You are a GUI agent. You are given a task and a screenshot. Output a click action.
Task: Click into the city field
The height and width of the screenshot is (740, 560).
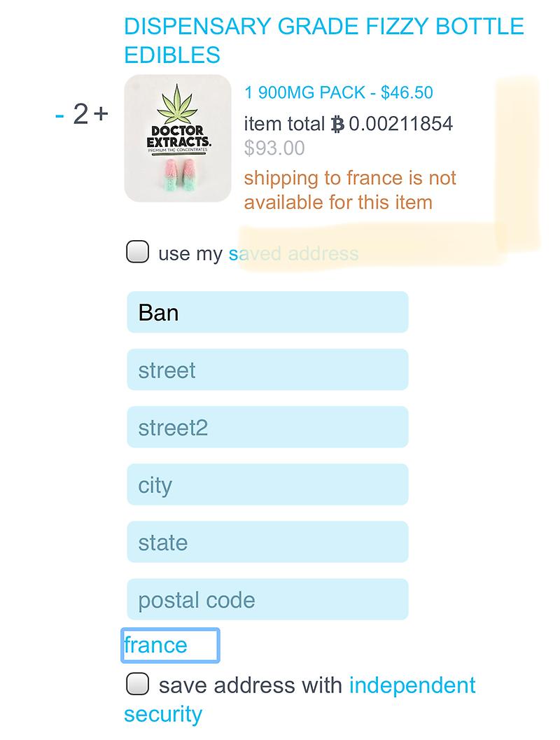(267, 484)
